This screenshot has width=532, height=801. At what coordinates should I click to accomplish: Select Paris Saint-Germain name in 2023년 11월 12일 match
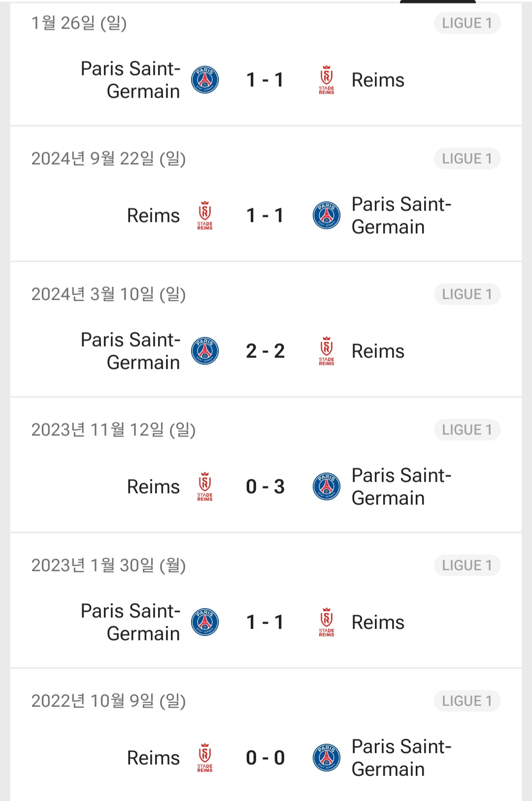(401, 487)
